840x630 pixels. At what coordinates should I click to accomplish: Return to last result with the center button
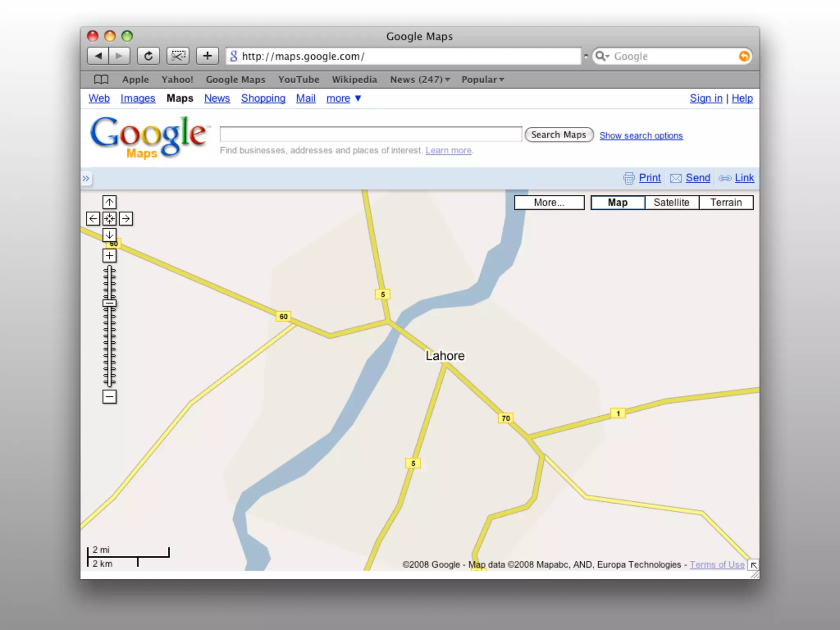[x=110, y=219]
